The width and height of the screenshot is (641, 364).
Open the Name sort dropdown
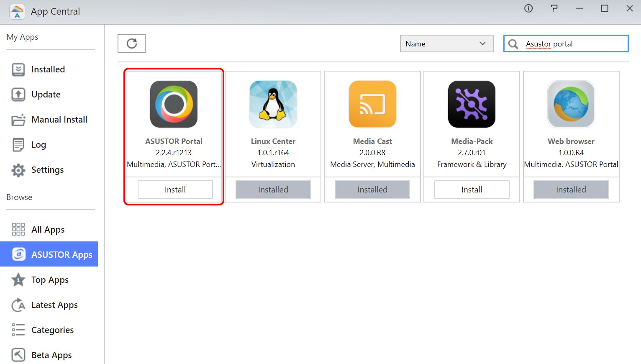point(446,44)
